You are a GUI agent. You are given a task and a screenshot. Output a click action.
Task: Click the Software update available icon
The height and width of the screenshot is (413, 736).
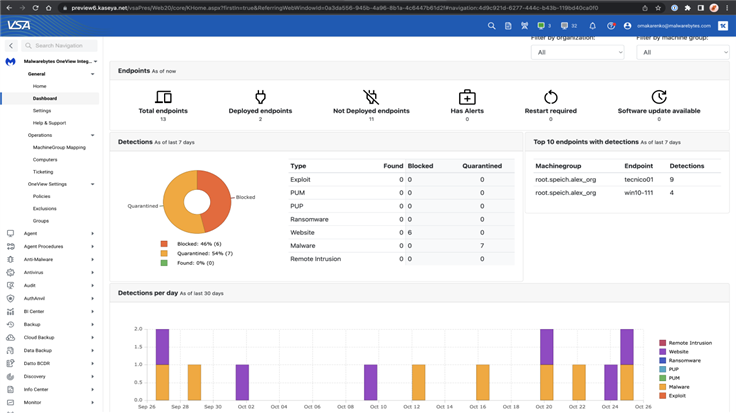(x=659, y=97)
